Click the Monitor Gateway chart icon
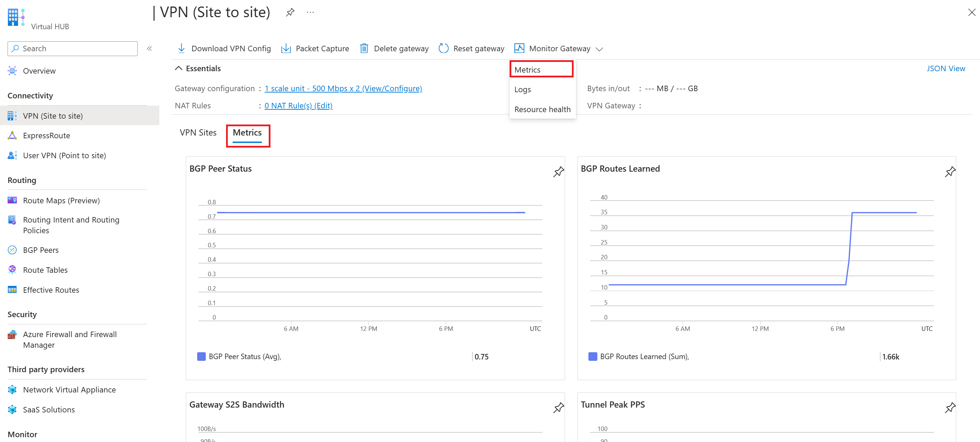The height and width of the screenshot is (442, 980). coord(519,48)
